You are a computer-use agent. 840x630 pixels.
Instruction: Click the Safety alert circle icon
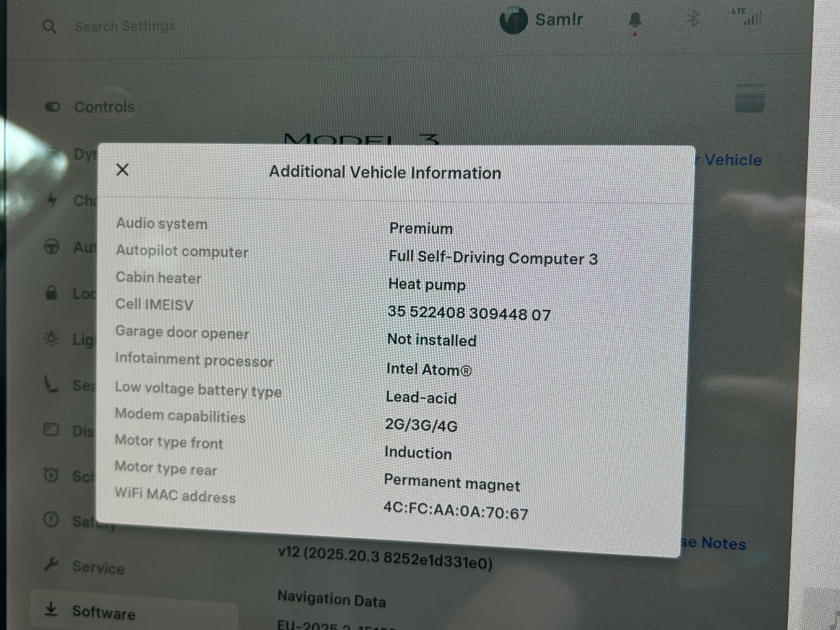(51, 520)
